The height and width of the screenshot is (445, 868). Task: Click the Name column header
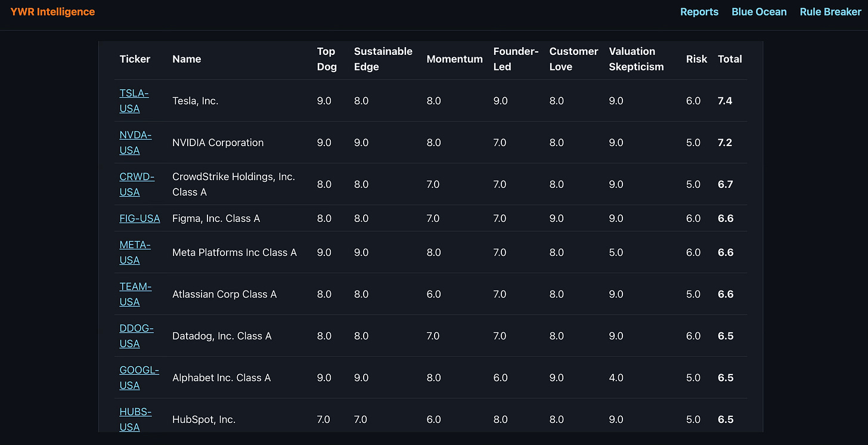pyautogui.click(x=187, y=59)
